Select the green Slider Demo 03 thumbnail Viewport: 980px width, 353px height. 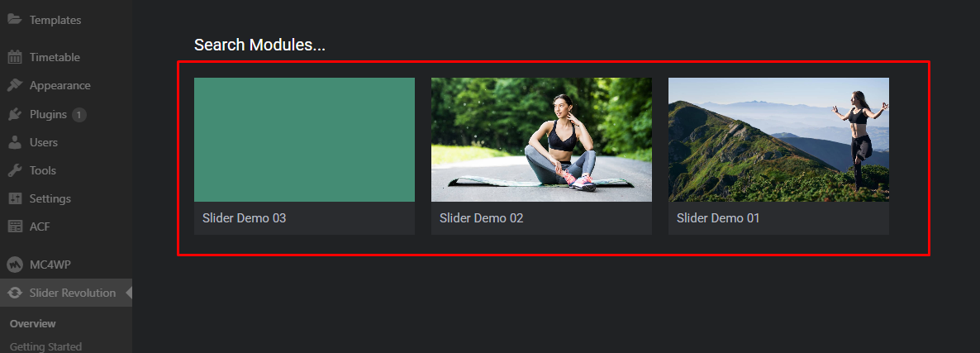click(x=304, y=140)
